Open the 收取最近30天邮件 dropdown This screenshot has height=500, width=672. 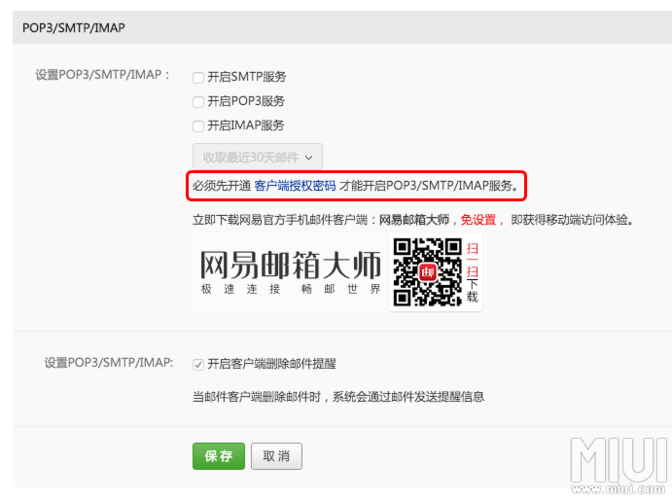(x=257, y=157)
